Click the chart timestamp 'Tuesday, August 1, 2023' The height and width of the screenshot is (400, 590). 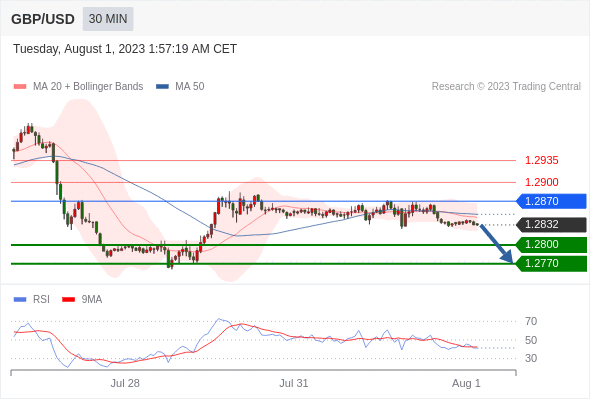coord(125,49)
